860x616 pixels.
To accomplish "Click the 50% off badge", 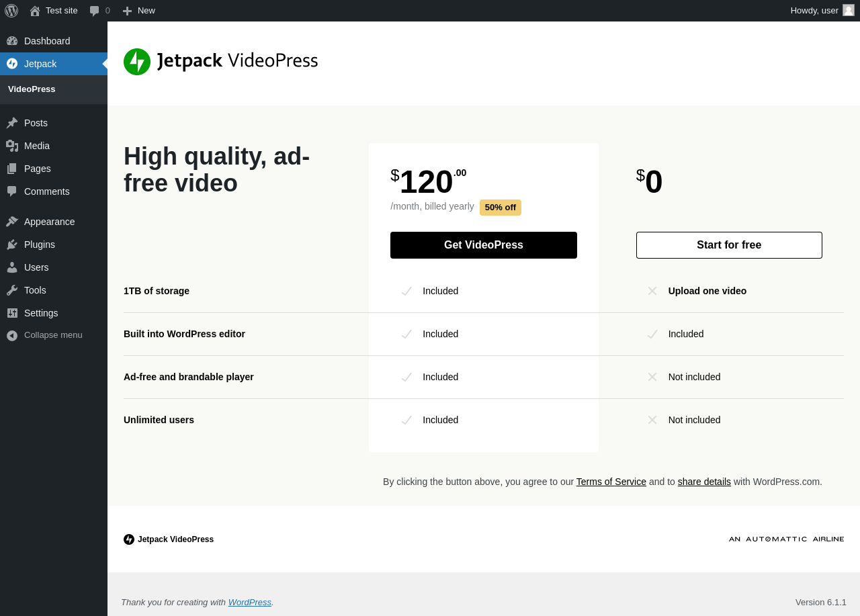I will coord(501,208).
